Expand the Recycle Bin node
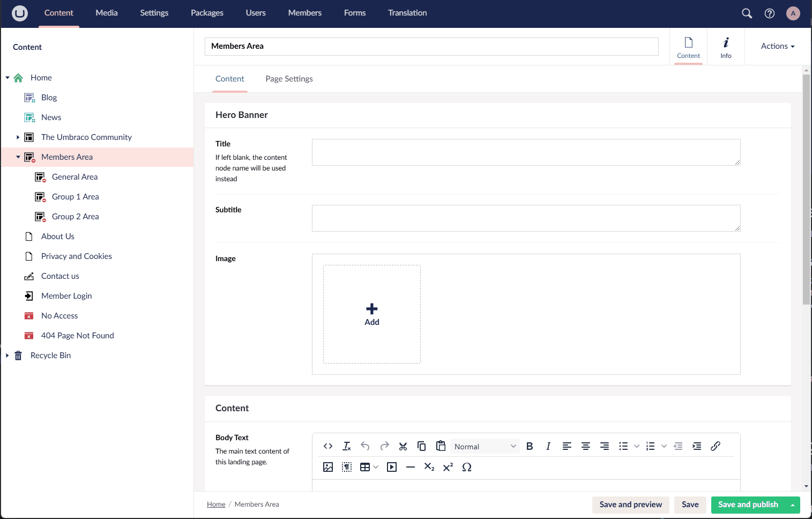 8,355
